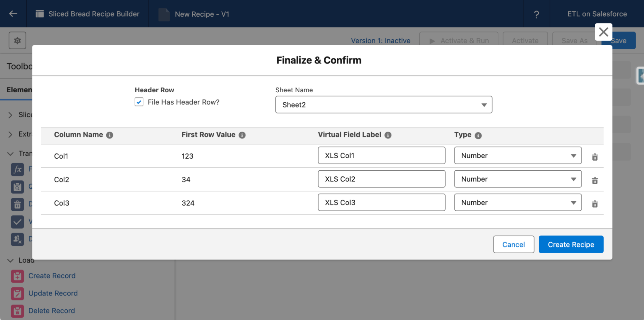Image resolution: width=644 pixels, height=320 pixels.
Task: Click the back arrow in header
Action: [x=13, y=14]
